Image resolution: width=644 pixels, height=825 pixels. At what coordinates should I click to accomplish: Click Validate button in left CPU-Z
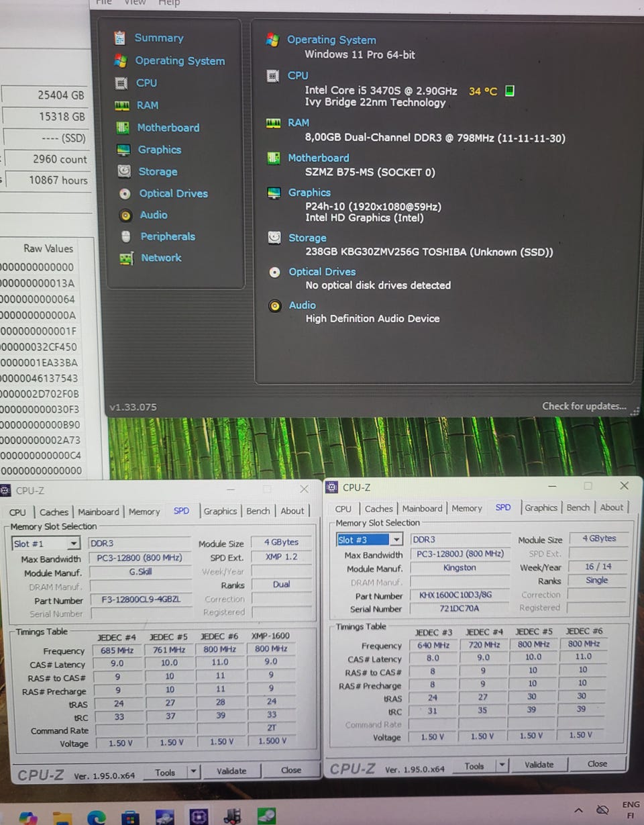pyautogui.click(x=231, y=771)
